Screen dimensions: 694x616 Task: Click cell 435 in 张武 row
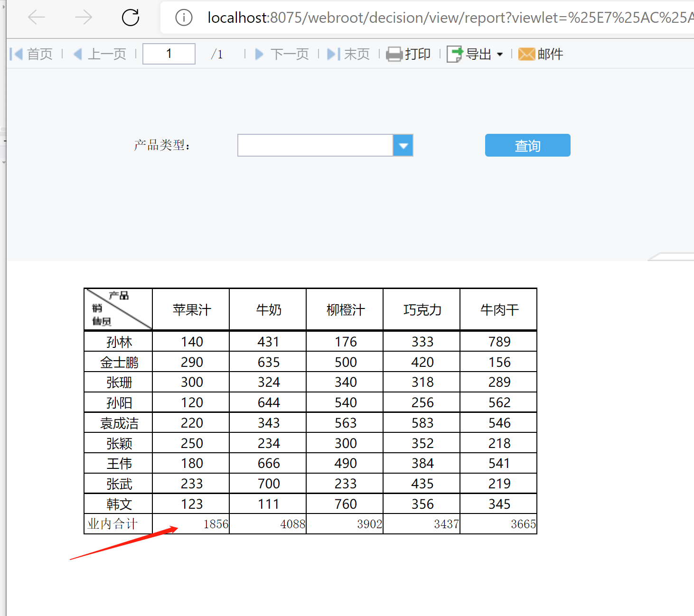pos(422,484)
